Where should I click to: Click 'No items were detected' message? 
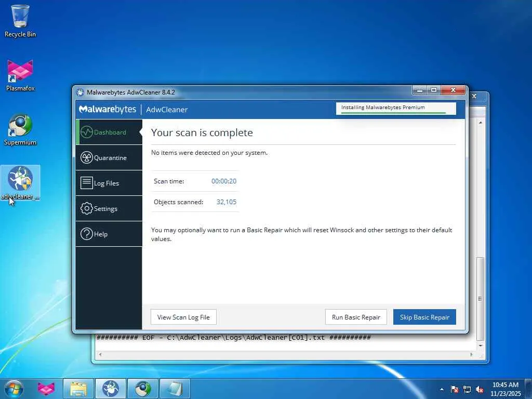click(x=209, y=153)
